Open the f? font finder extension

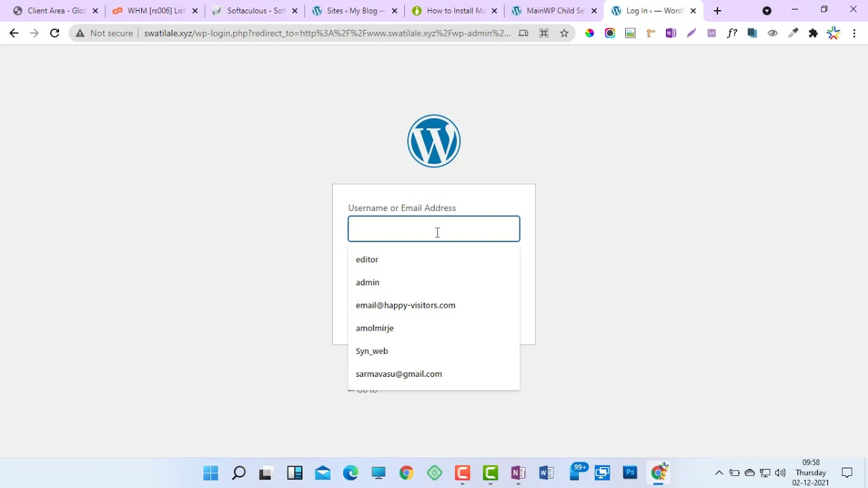pos(732,33)
